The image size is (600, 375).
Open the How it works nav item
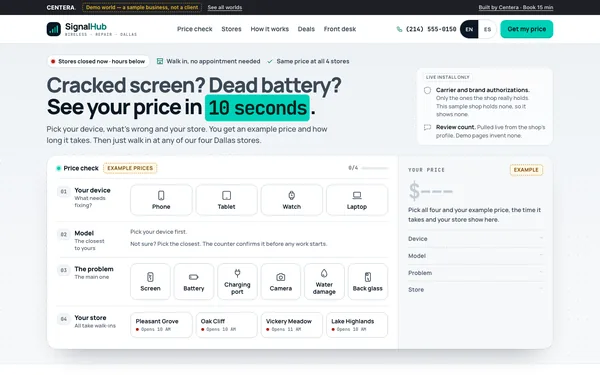(x=269, y=29)
